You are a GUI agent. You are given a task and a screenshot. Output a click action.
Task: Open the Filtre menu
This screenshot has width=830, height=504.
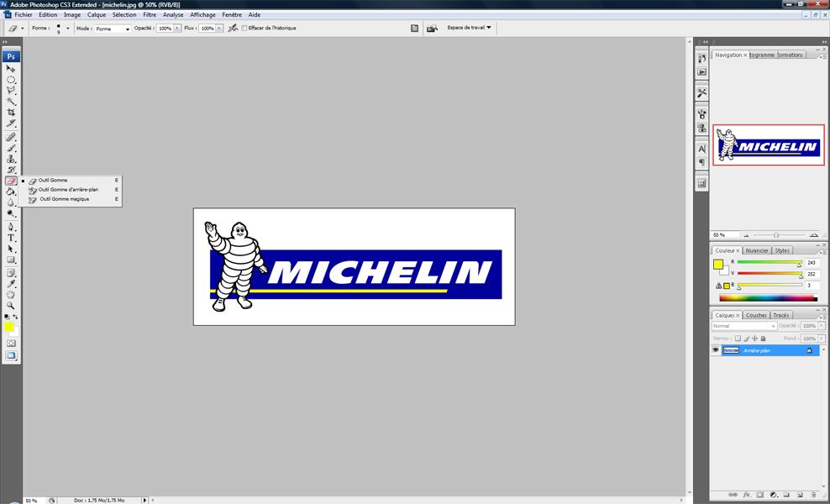click(x=150, y=15)
